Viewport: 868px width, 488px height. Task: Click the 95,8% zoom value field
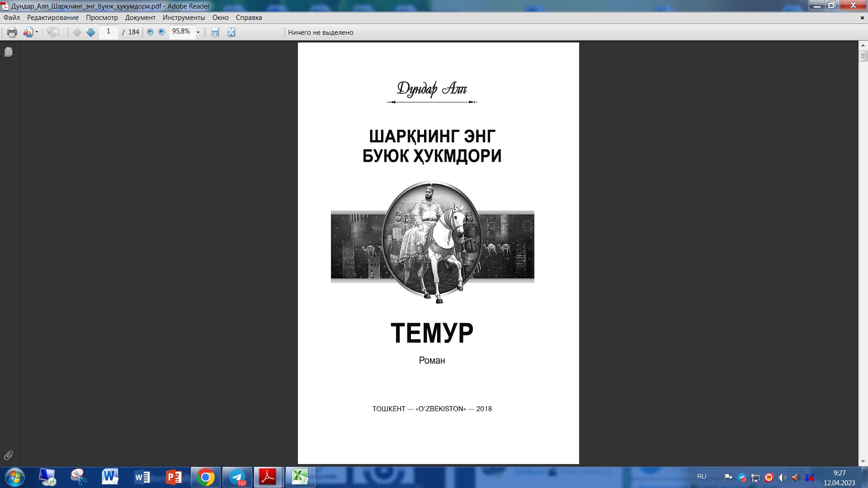pos(182,32)
